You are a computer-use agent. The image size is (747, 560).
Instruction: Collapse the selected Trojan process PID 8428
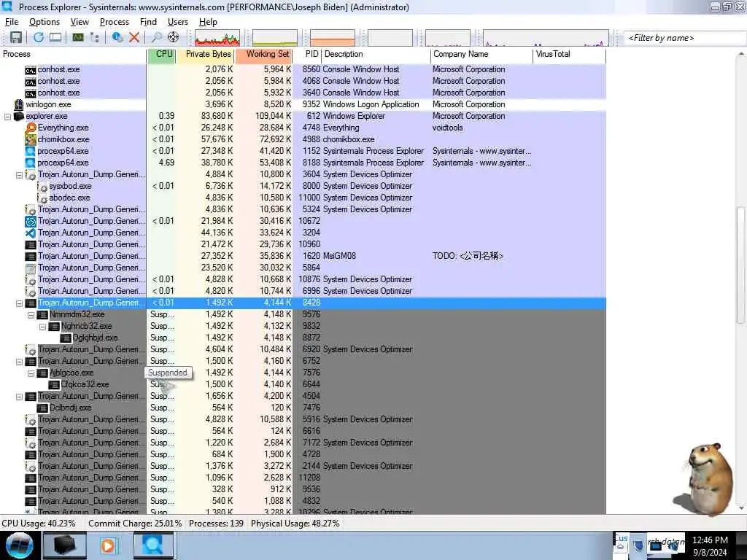[19, 303]
